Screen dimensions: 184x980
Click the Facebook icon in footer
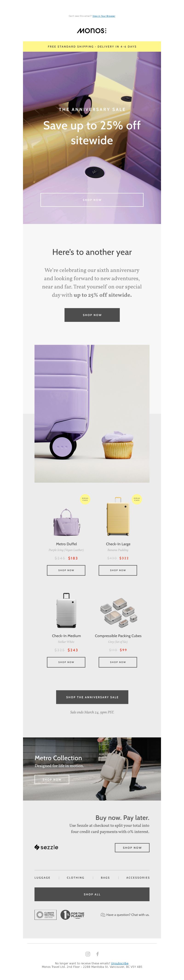coord(98,954)
